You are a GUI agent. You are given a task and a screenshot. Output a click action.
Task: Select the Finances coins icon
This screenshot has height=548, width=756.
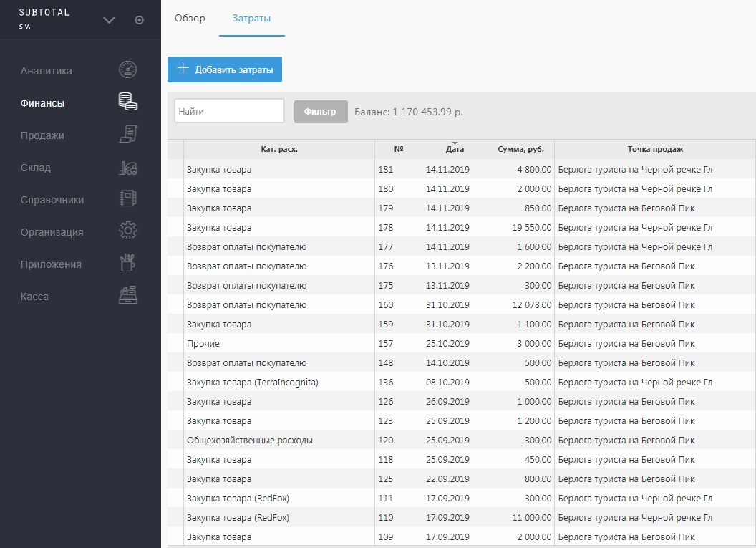pyautogui.click(x=127, y=102)
